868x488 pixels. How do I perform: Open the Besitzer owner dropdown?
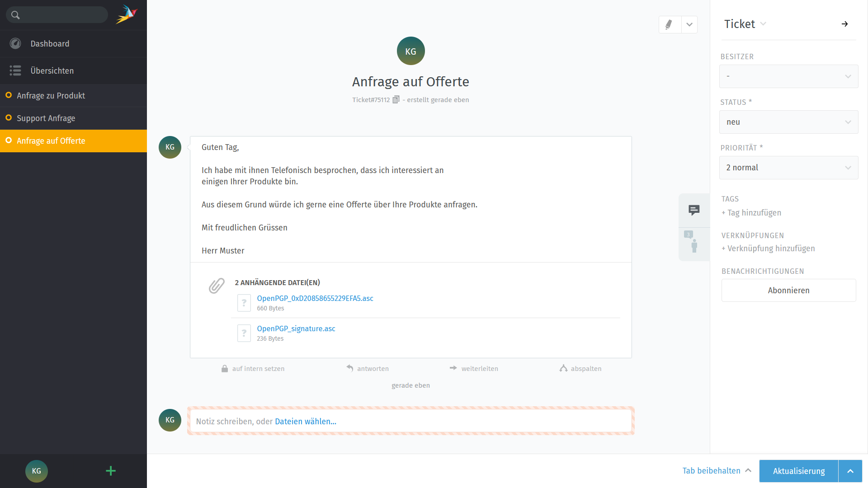(788, 76)
